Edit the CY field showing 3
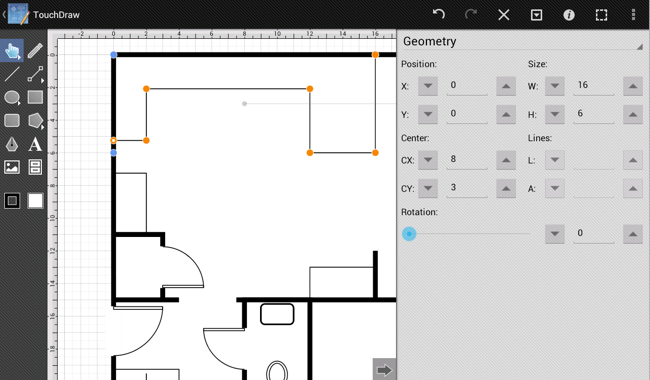Screen dimensions: 650x380 (467, 188)
